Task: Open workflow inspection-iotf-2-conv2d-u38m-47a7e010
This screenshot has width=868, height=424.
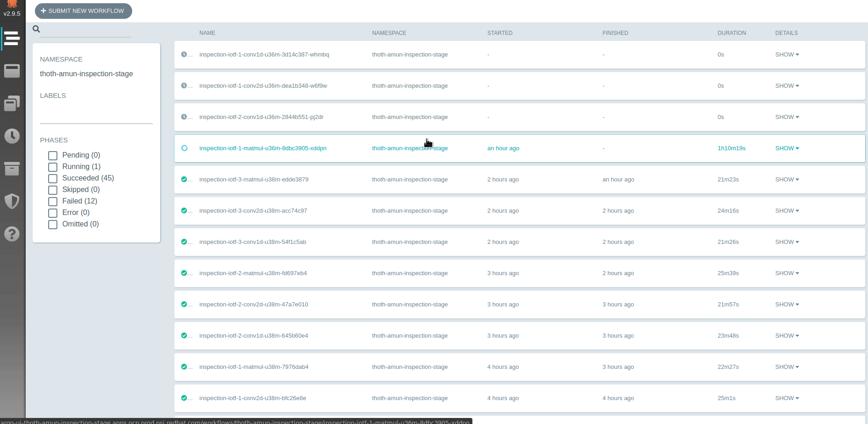Action: click(x=254, y=305)
